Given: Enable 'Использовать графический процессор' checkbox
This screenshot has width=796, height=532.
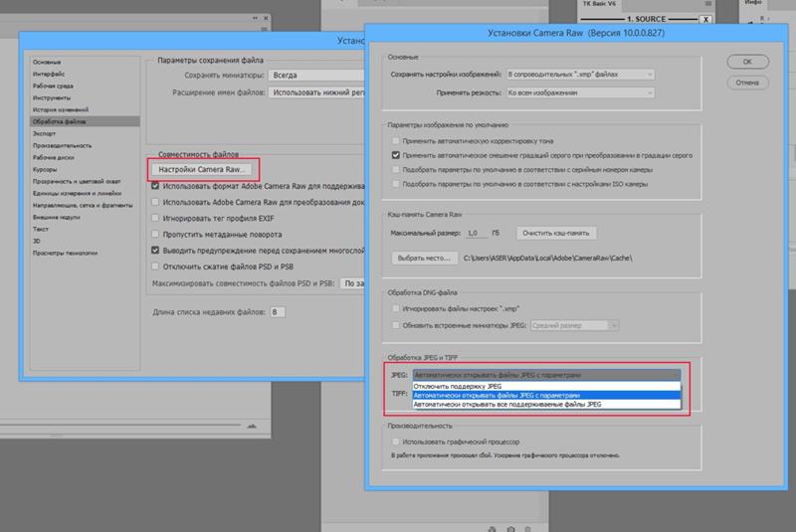Looking at the screenshot, I should click(395, 442).
